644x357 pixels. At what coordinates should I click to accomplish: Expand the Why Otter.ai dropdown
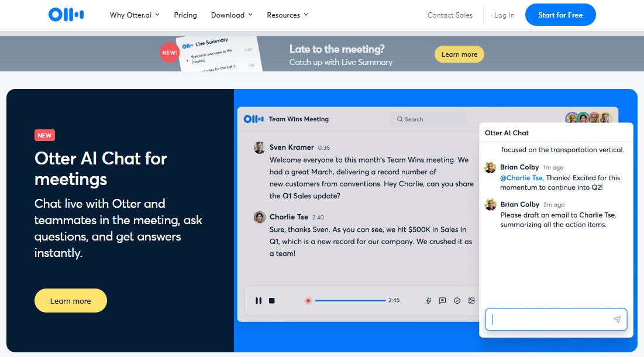(x=135, y=15)
